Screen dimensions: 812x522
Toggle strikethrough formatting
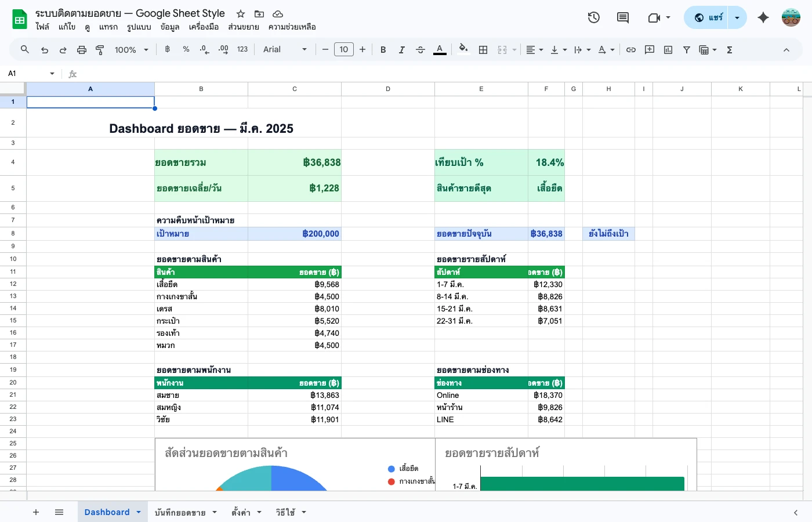pyautogui.click(x=420, y=49)
